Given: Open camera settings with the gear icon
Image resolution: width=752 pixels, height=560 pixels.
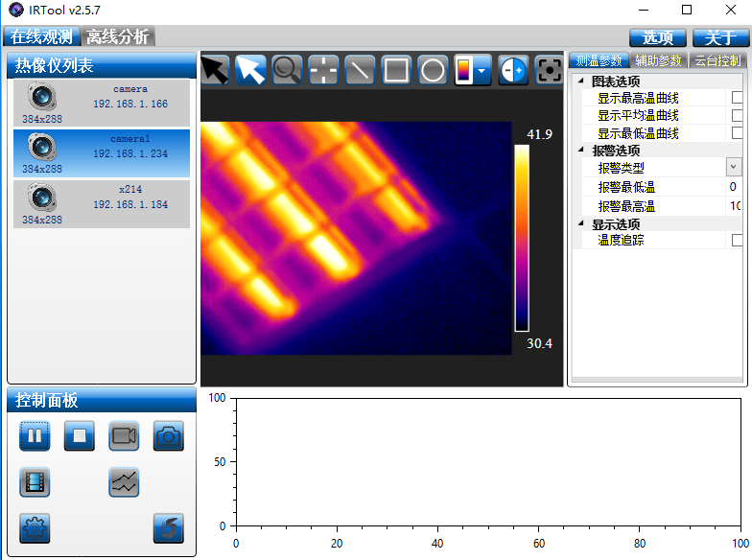Looking at the screenshot, I should tap(35, 527).
